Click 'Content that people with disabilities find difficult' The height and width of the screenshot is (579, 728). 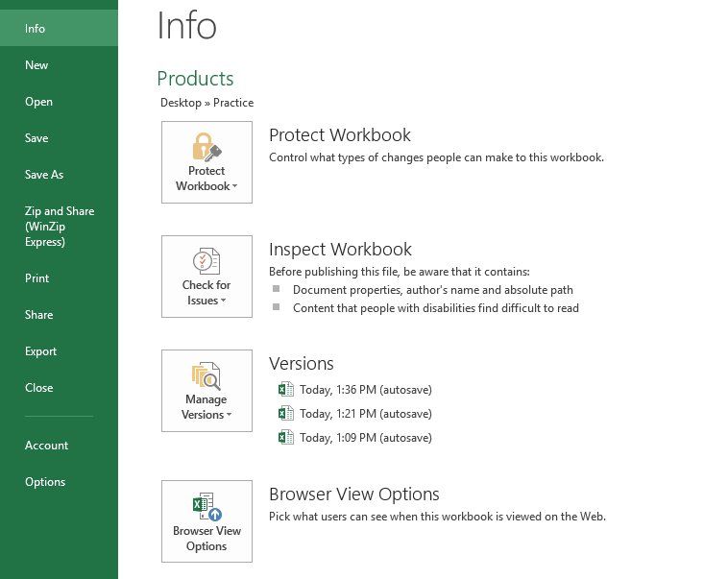(436, 308)
